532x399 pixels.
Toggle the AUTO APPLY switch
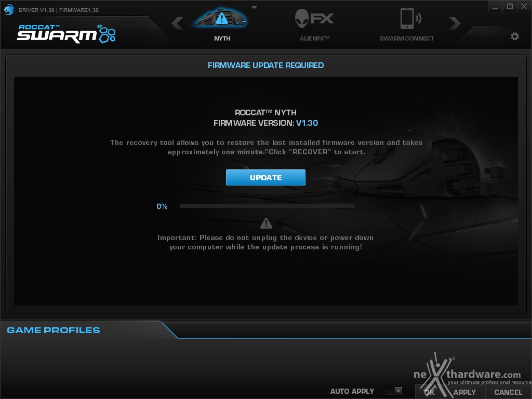point(394,391)
